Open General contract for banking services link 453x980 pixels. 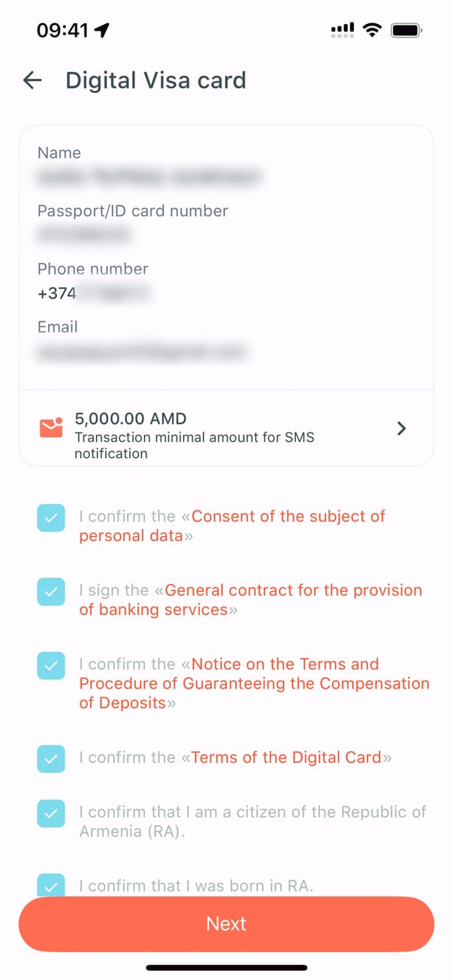point(293,590)
